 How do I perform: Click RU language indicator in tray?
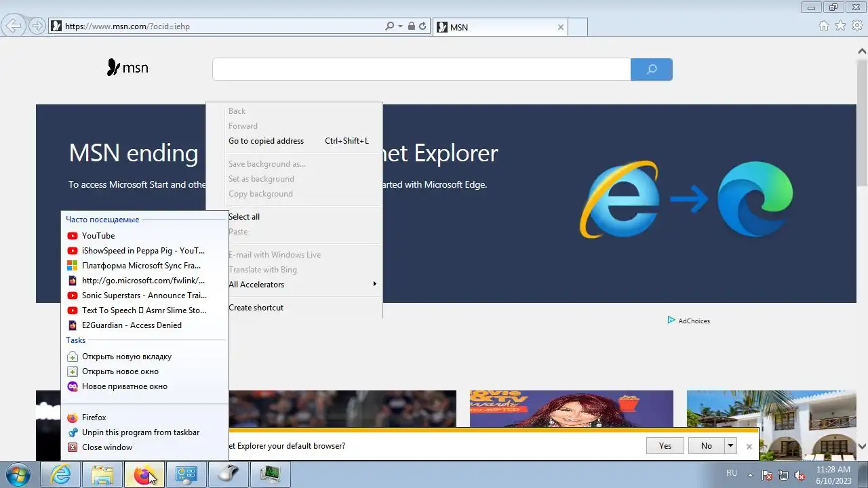point(732,473)
